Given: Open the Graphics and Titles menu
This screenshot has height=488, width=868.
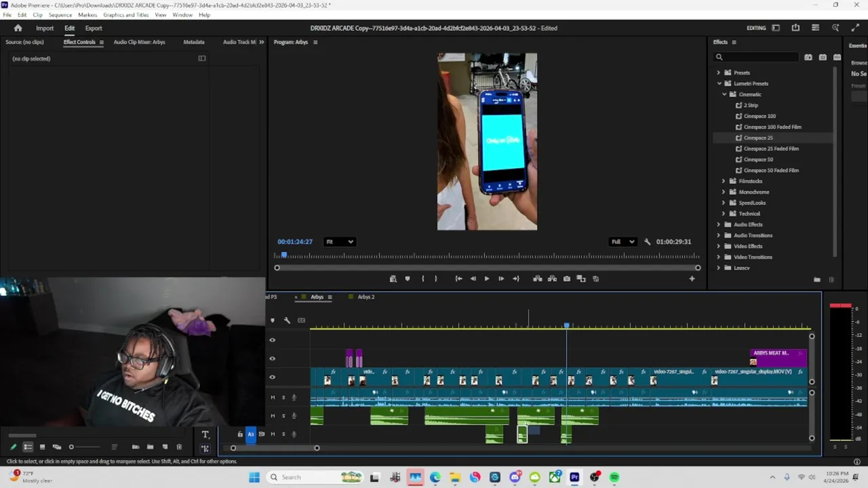Looking at the screenshot, I should click(126, 15).
